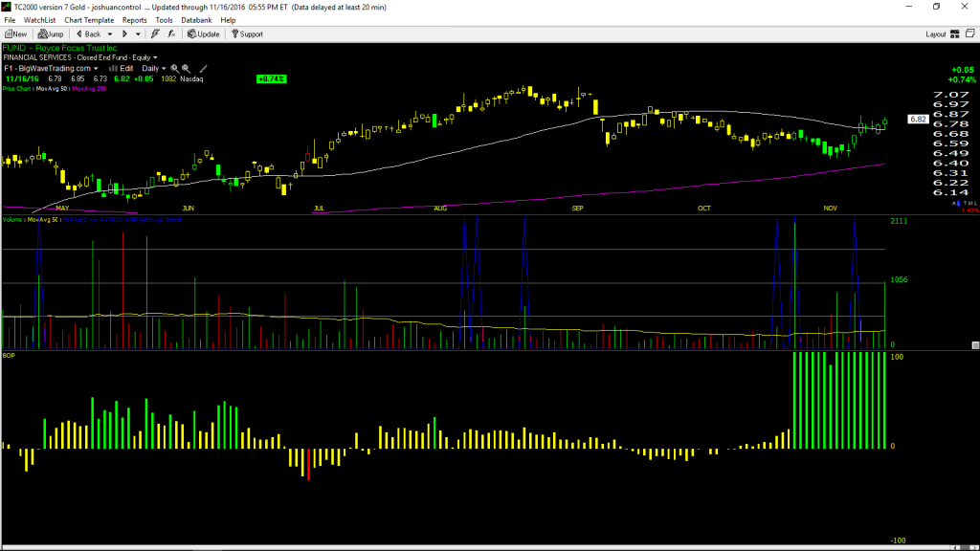This screenshot has width=980, height=551.
Task: Expand the Back history dropdown arrow
Action: point(109,34)
